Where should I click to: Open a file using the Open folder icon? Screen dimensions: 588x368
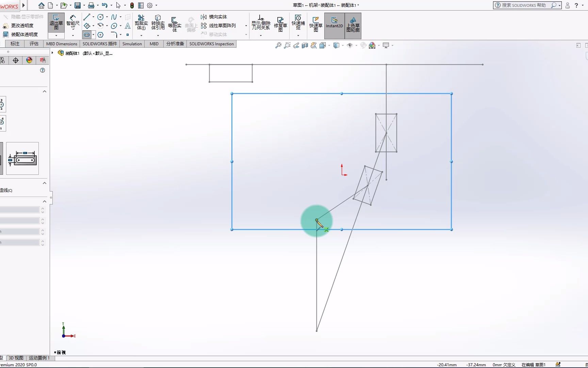pos(63,5)
